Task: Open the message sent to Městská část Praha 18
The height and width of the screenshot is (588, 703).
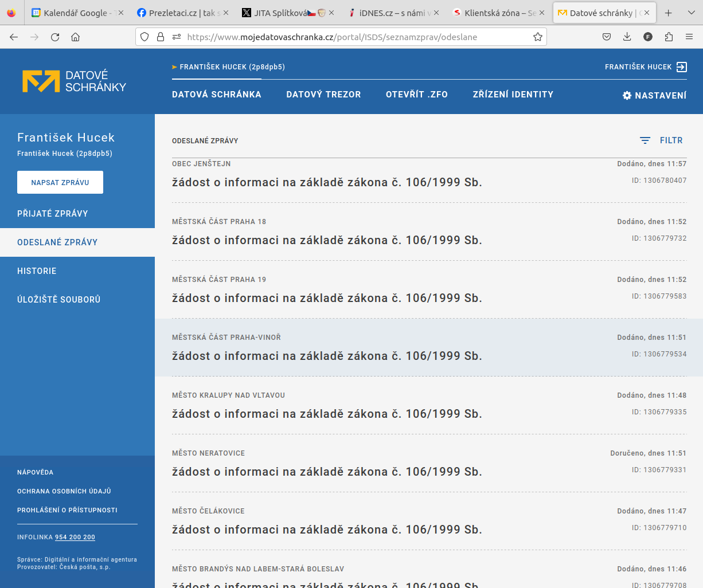Action: [x=429, y=232]
